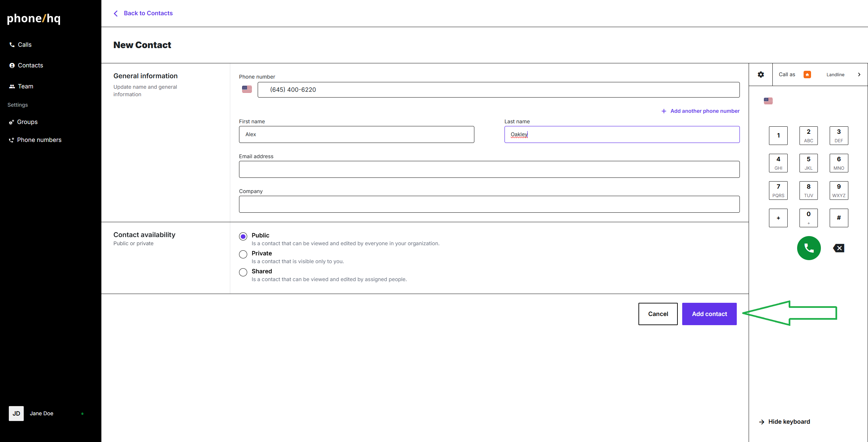
Task: Select the Shared availability option
Action: click(243, 272)
